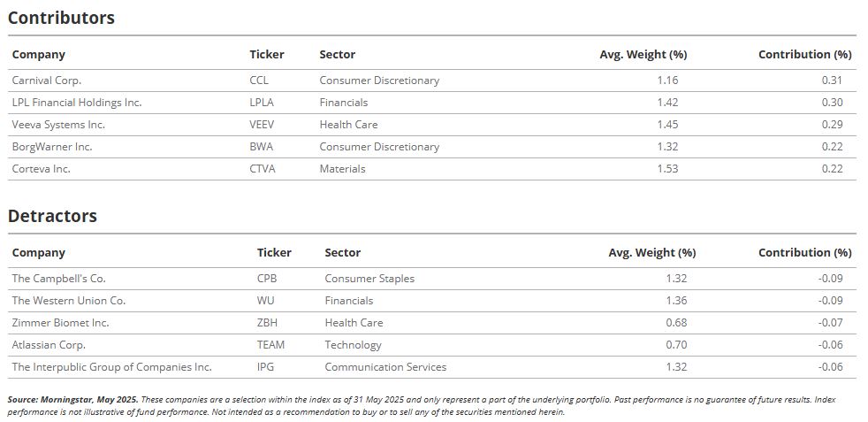Click Contribution (%) header in Detractors table

click(x=805, y=252)
